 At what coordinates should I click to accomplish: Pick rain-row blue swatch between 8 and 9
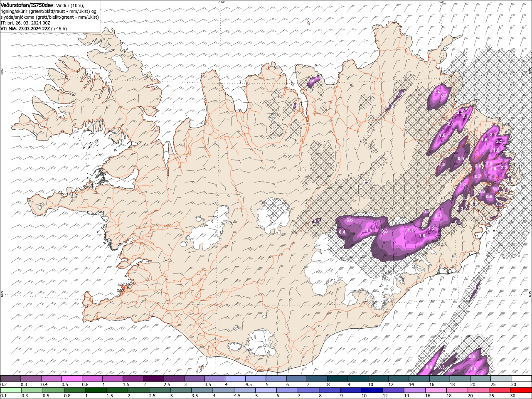(x=330, y=390)
